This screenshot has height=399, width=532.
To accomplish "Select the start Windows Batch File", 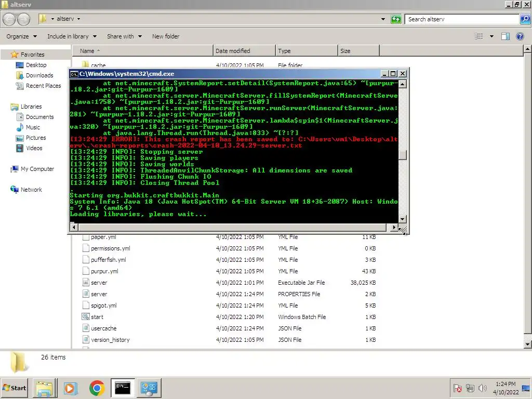I will click(229, 317).
